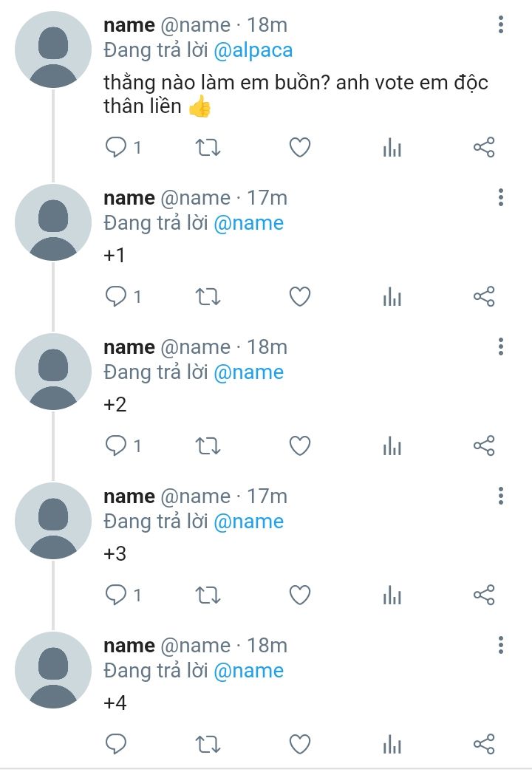
Task: Share the "+4" reply tweet
Action: click(483, 744)
